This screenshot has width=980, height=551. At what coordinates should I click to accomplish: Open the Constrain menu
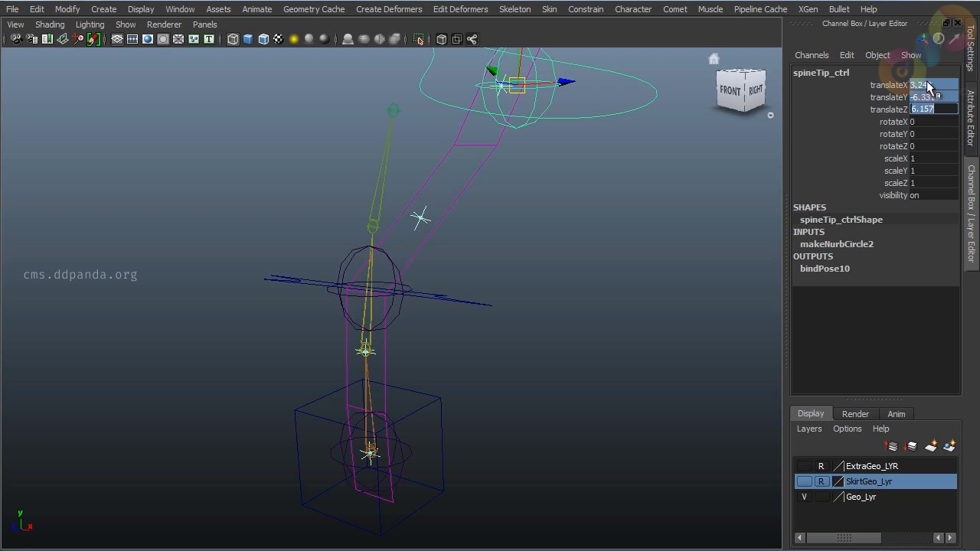tap(586, 9)
